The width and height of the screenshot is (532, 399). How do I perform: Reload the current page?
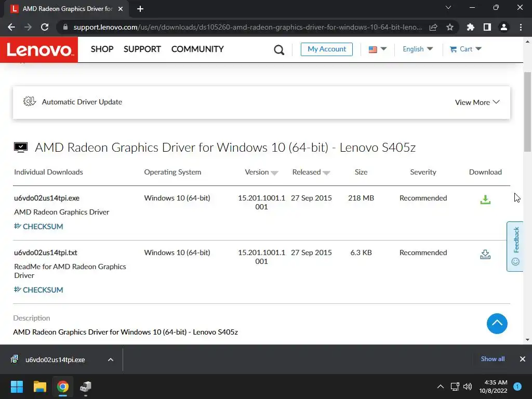45,27
